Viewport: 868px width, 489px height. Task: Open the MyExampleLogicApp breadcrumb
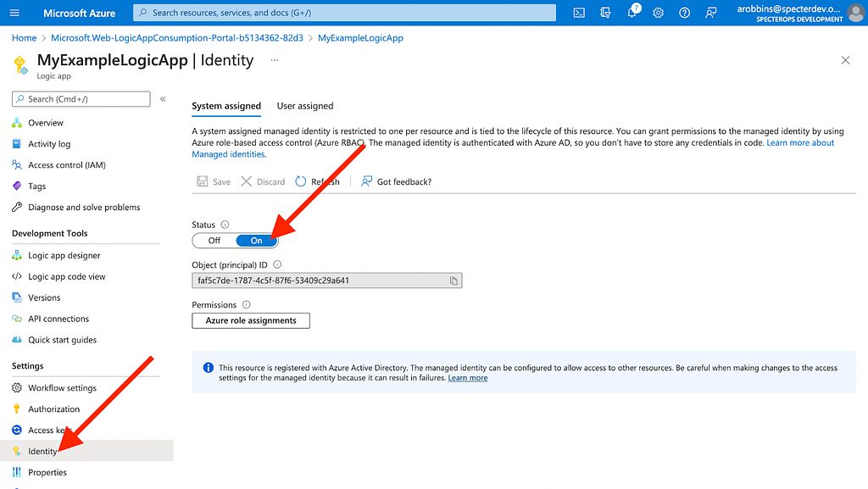(360, 38)
